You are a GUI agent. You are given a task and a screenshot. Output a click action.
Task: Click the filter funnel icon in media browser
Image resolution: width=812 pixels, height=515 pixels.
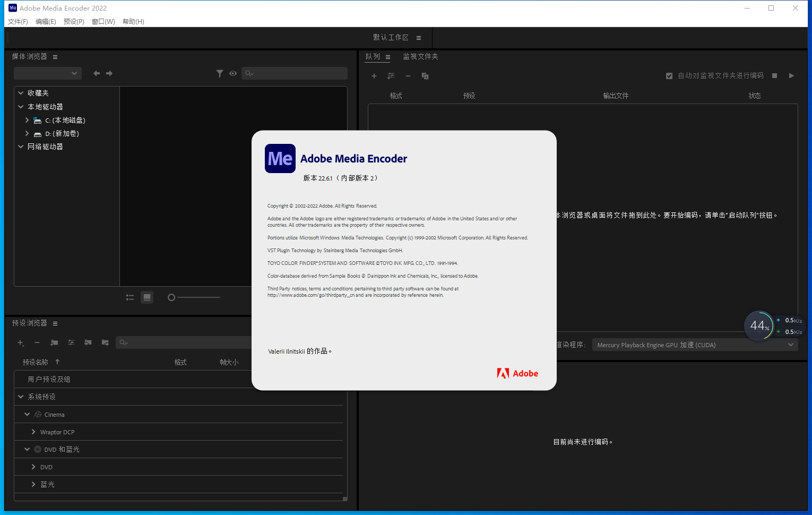tap(220, 73)
